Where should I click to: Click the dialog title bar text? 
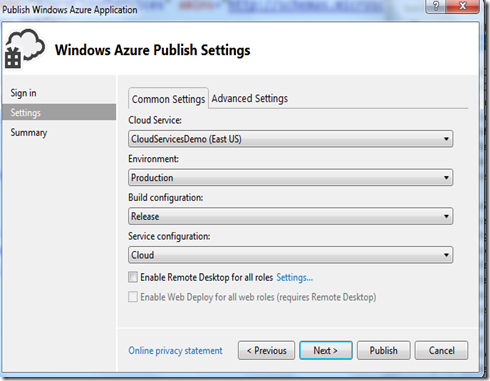[x=70, y=9]
